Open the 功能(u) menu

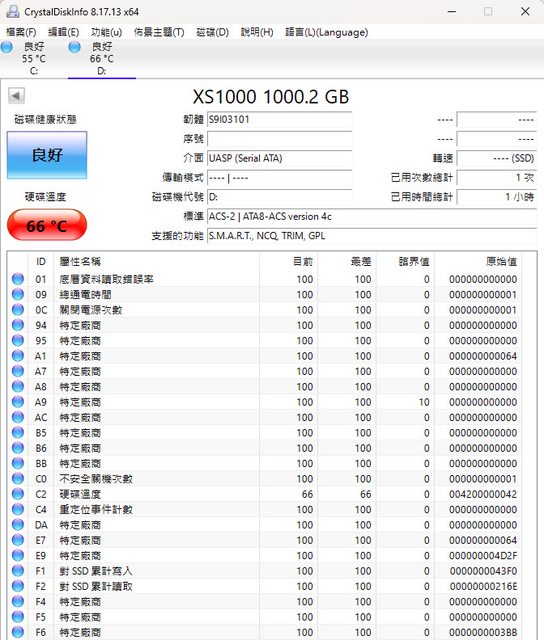(106, 32)
